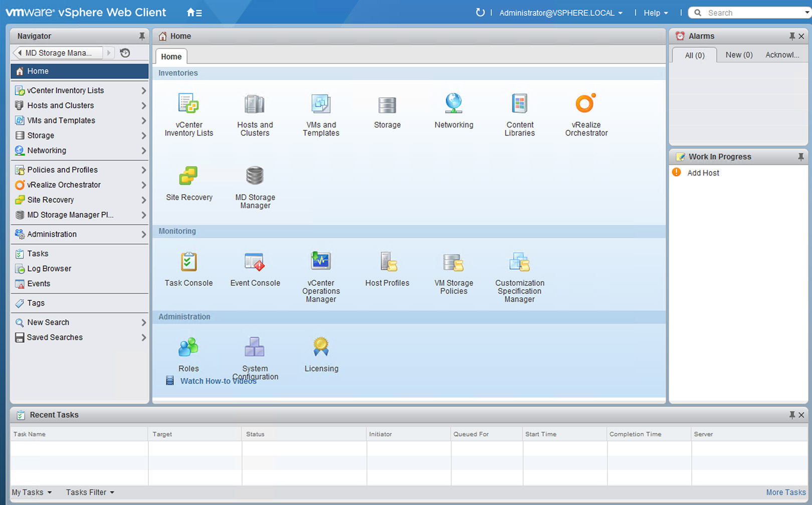Viewport: 812px width, 505px height.
Task: Open the Tasks Filter dropdown
Action: 89,492
